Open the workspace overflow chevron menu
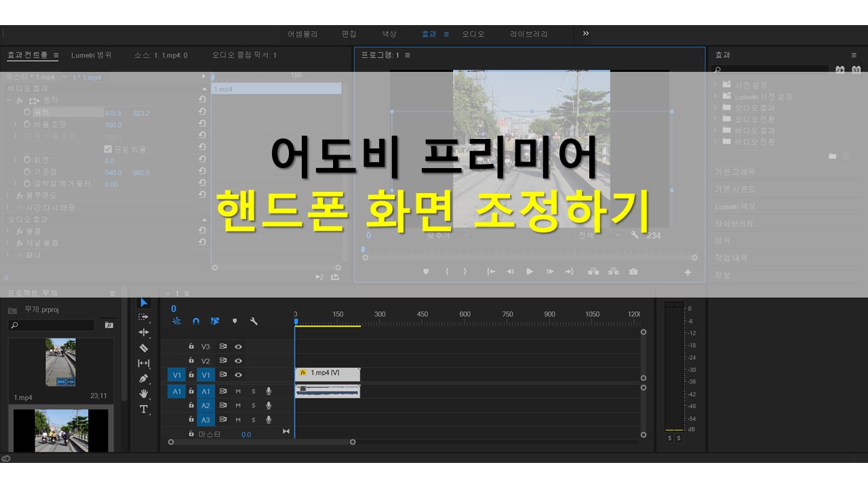Screen dimensions: 868x488 tap(586, 33)
